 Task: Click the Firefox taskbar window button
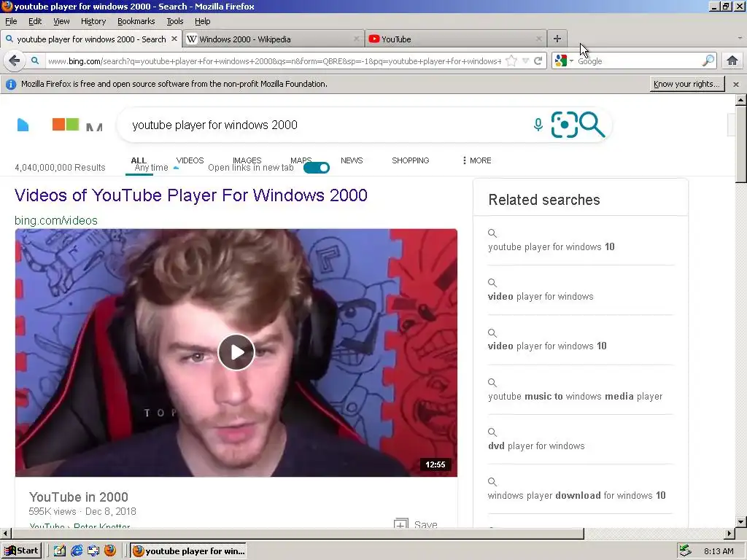pyautogui.click(x=188, y=551)
